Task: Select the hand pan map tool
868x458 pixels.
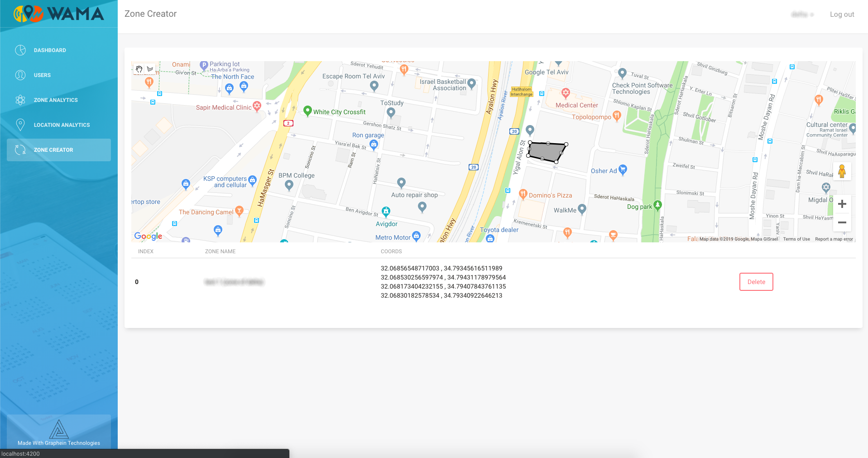Action: [x=139, y=69]
